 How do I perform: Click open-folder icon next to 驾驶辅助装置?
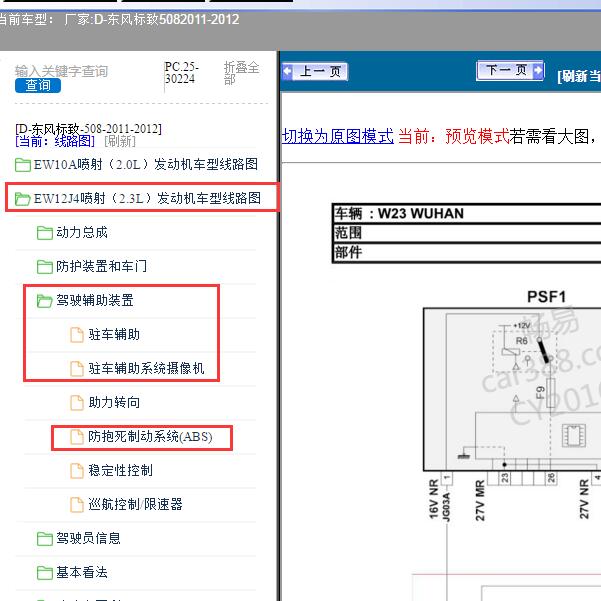pyautogui.click(x=44, y=300)
